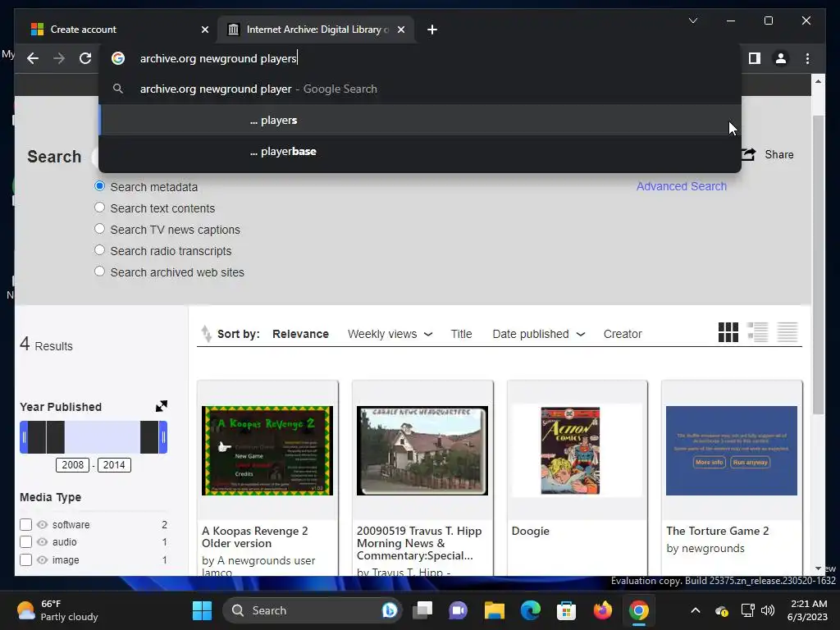Select Search TV news captions option
This screenshot has width=840, height=630.
pyautogui.click(x=99, y=229)
